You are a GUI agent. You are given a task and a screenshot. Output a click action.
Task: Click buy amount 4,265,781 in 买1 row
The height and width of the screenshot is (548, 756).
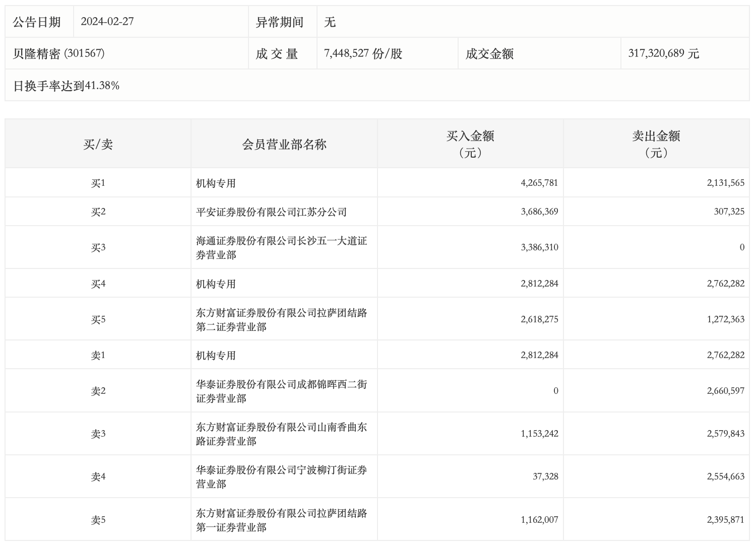tap(539, 183)
